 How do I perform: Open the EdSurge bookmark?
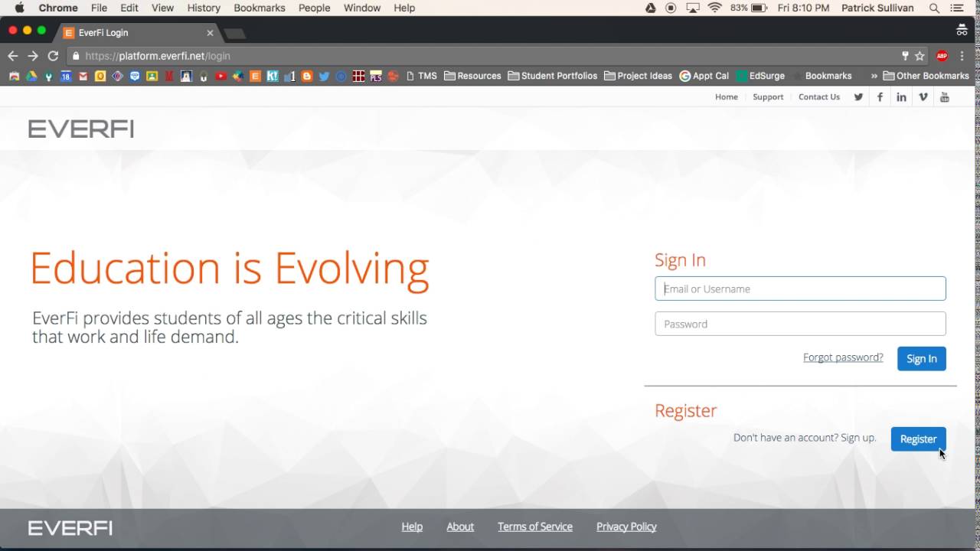pos(761,76)
